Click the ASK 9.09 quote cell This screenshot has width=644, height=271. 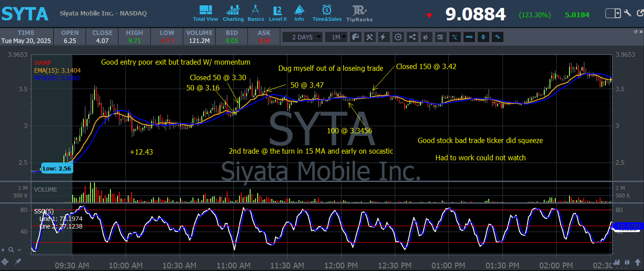pos(264,37)
